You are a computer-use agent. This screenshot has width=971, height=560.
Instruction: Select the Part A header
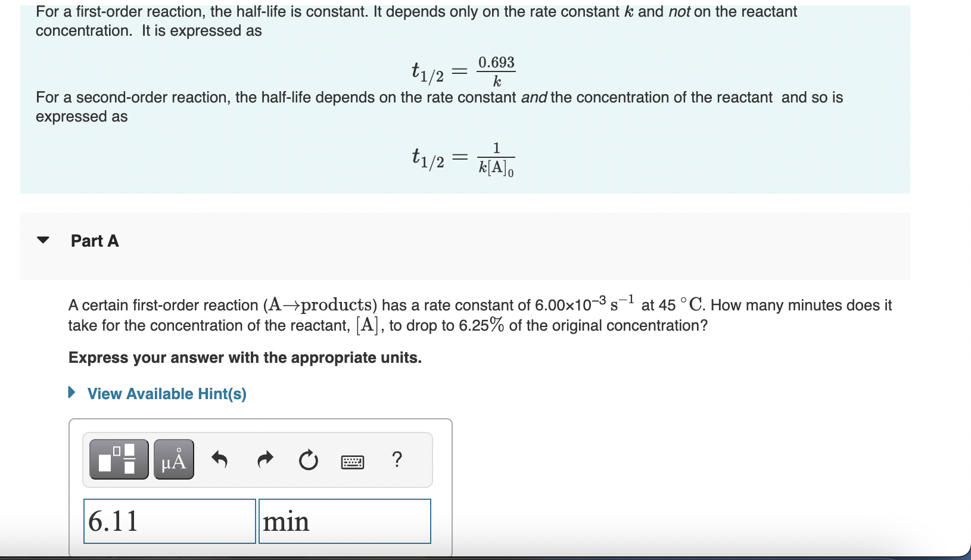tap(95, 241)
